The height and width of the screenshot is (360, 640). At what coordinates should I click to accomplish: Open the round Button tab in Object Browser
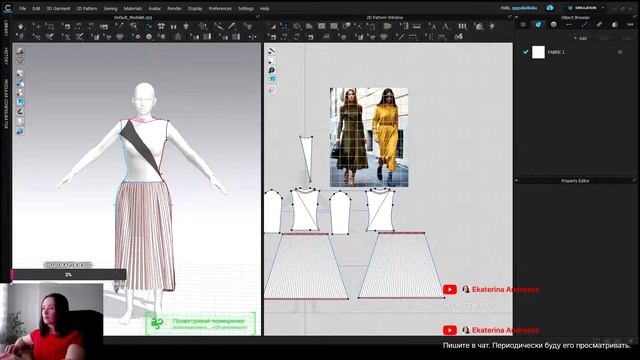pyautogui.click(x=553, y=24)
